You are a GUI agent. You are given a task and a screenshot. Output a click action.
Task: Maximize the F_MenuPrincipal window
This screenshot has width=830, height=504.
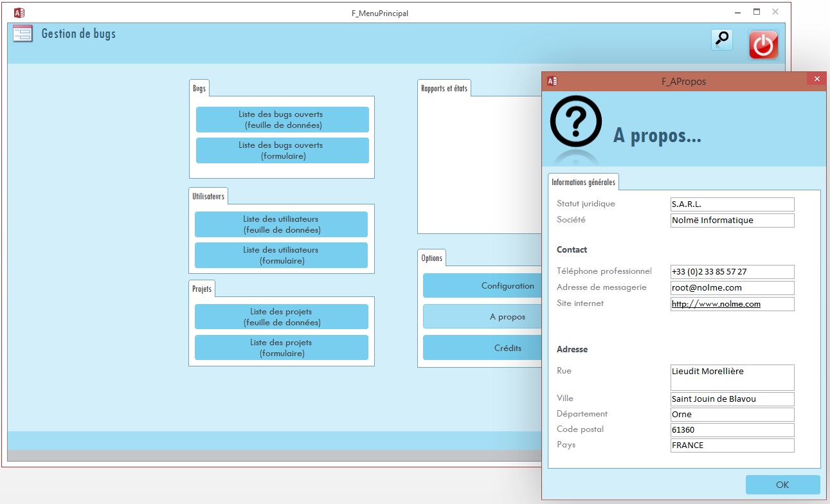click(x=757, y=12)
